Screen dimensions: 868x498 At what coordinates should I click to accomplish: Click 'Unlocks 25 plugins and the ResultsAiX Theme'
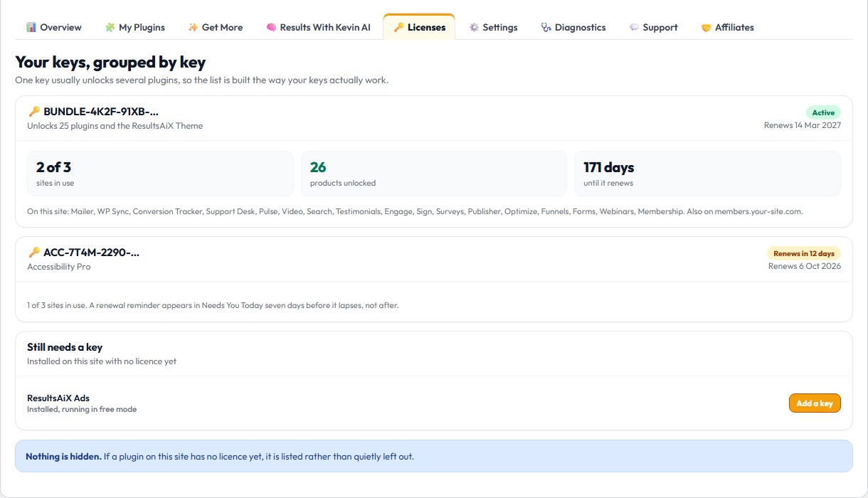(x=115, y=126)
